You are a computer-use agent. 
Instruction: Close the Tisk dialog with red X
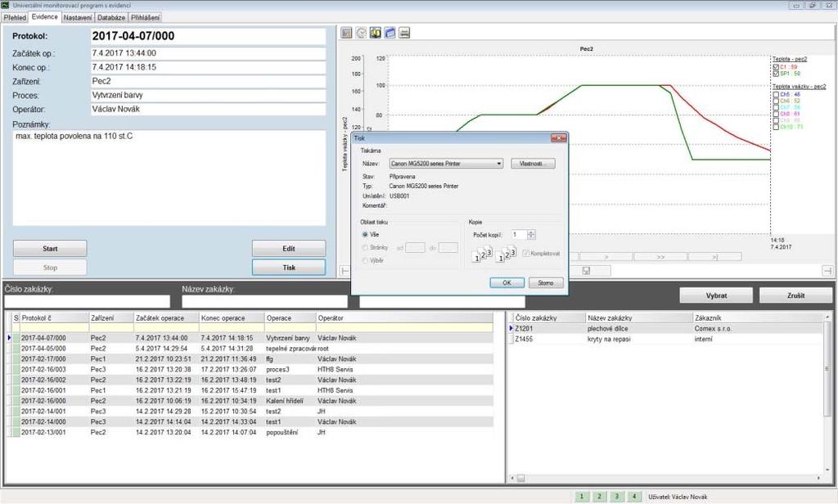[x=558, y=138]
